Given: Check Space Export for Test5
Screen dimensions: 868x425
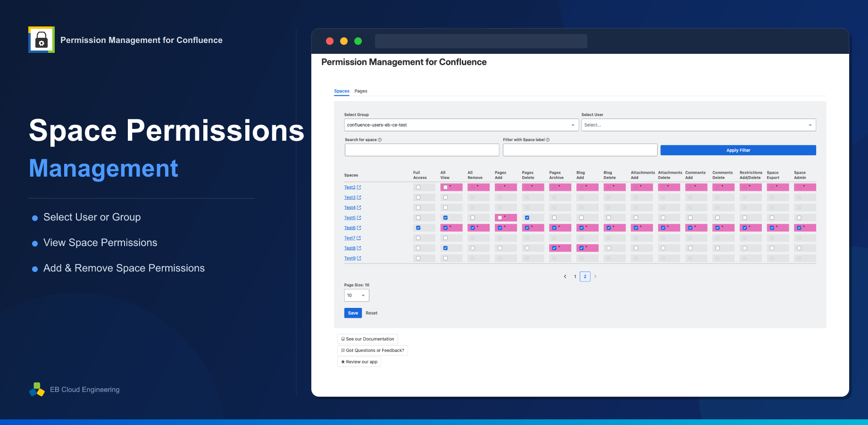Looking at the screenshot, I should pos(772,218).
